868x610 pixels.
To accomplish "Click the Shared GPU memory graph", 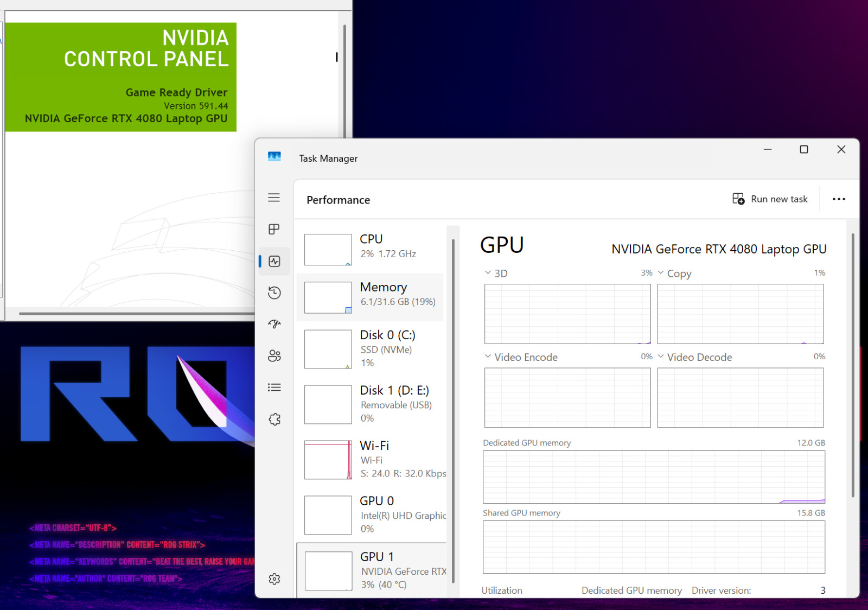I will [654, 547].
